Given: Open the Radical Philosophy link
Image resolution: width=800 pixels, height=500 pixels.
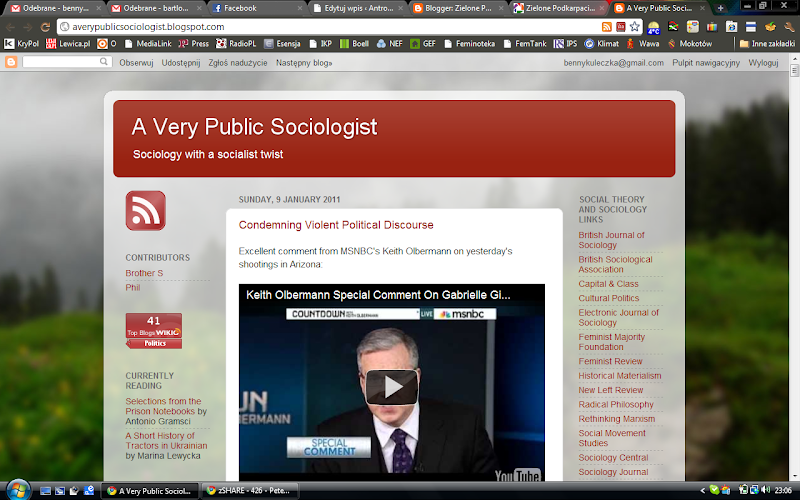Looking at the screenshot, I should (x=616, y=404).
